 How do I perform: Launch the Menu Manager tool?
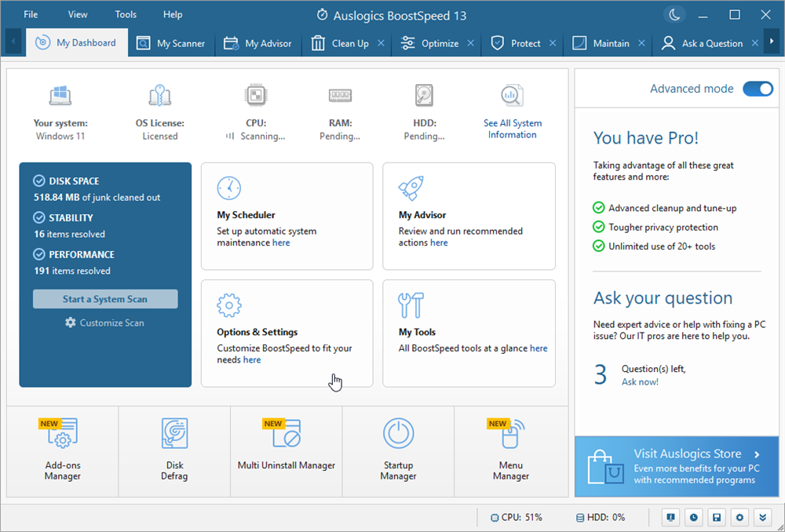[510, 450]
